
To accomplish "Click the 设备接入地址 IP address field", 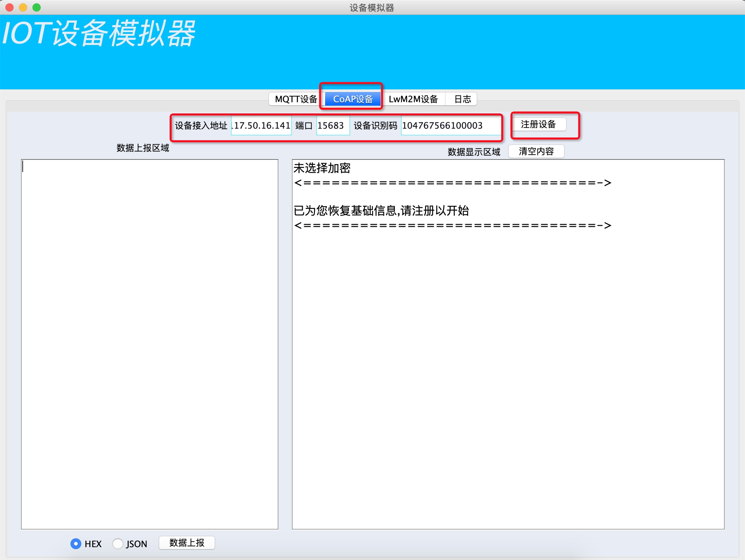I will tap(261, 126).
